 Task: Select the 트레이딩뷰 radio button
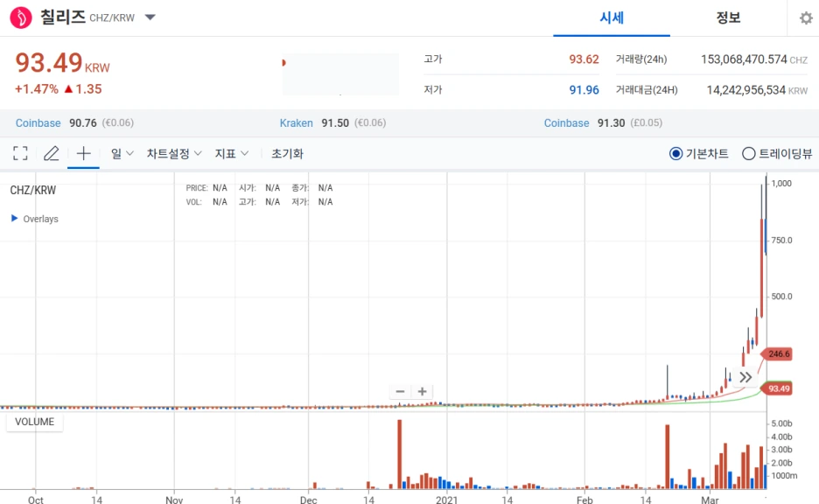(748, 153)
